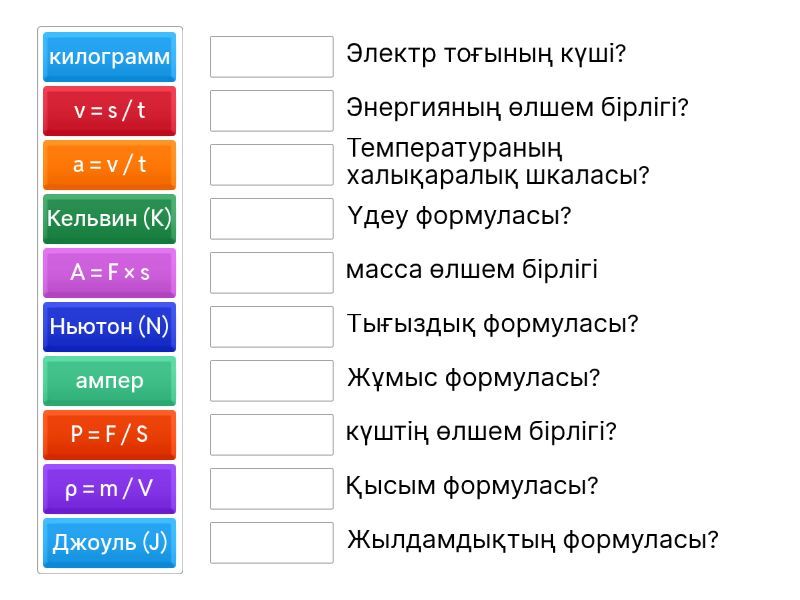Click the blank box beside "Жұмыс формуласы?"
The height and width of the screenshot is (600, 800).
[x=272, y=381]
